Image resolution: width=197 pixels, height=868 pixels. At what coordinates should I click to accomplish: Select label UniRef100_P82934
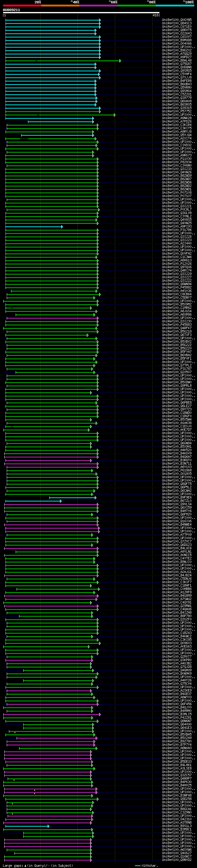pos(177,162)
